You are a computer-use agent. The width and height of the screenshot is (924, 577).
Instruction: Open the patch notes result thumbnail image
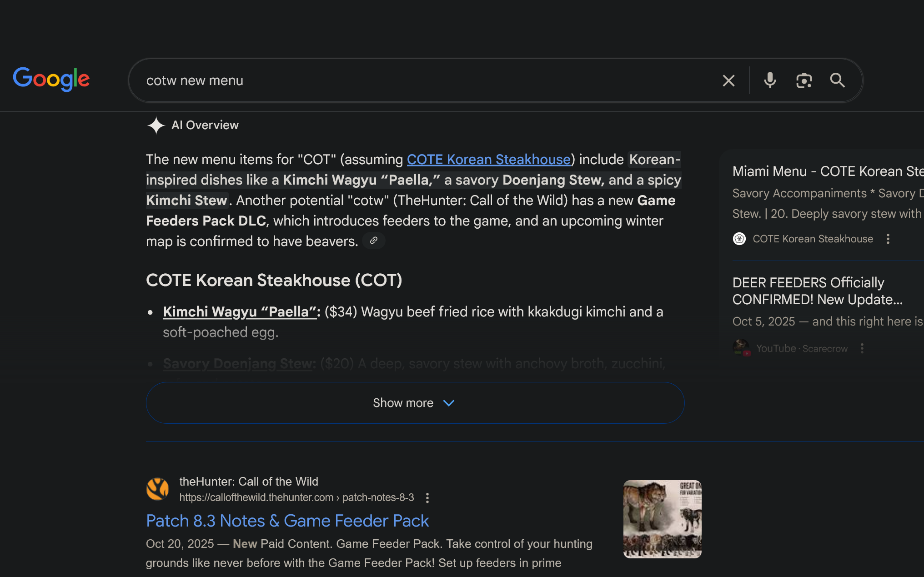coord(662,519)
